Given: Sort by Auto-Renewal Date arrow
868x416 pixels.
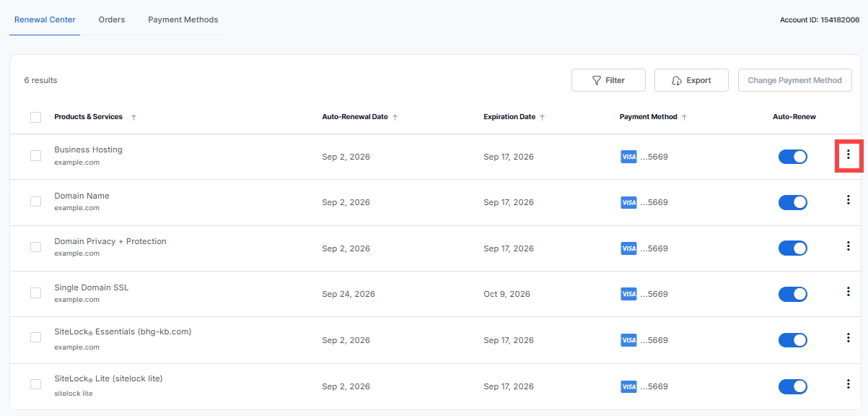Looking at the screenshot, I should pos(395,117).
